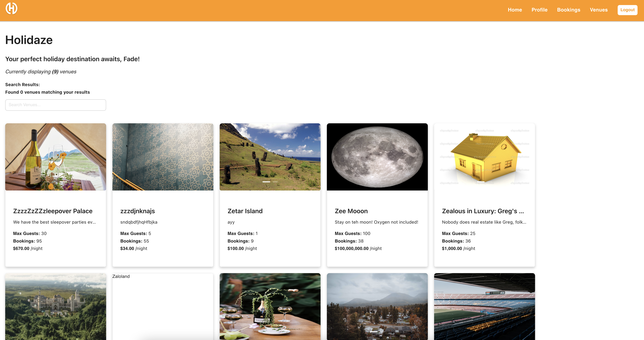This screenshot has width=644, height=340.
Task: Select the stadium venue photo
Action: (484, 306)
